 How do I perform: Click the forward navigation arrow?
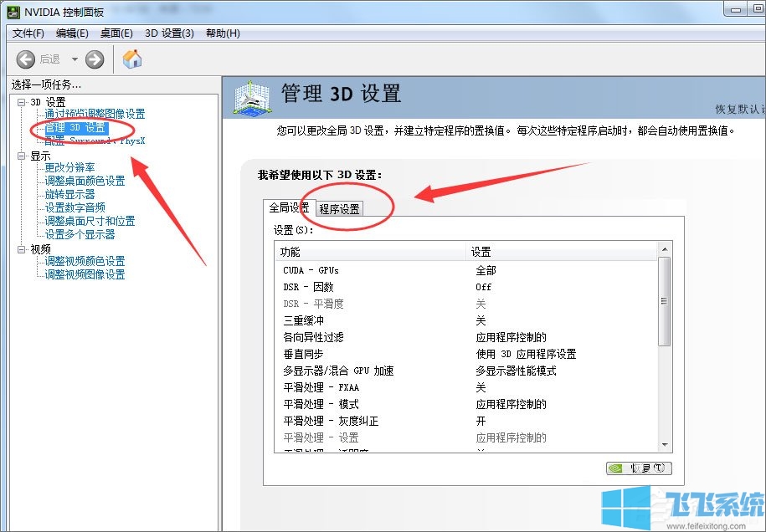click(95, 59)
